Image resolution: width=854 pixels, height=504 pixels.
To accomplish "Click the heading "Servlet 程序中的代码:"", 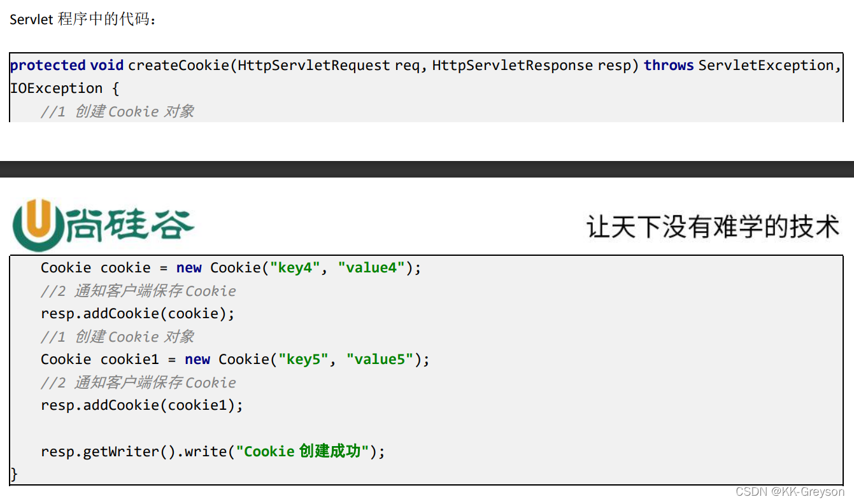I will (83, 19).
